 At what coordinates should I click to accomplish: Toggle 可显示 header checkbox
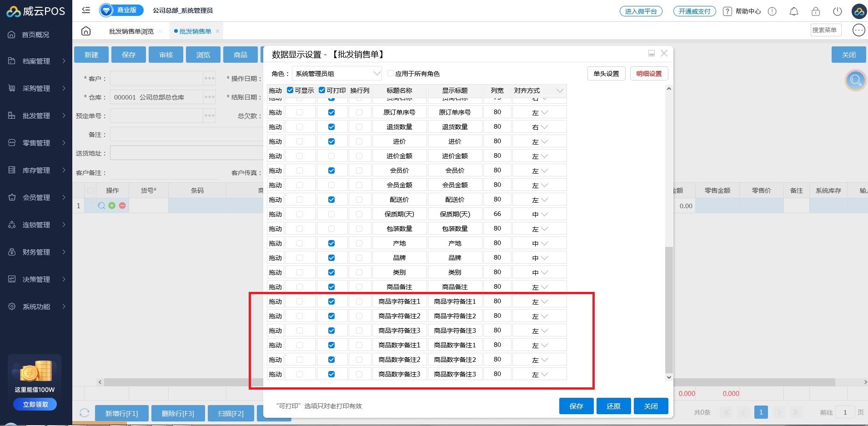290,90
